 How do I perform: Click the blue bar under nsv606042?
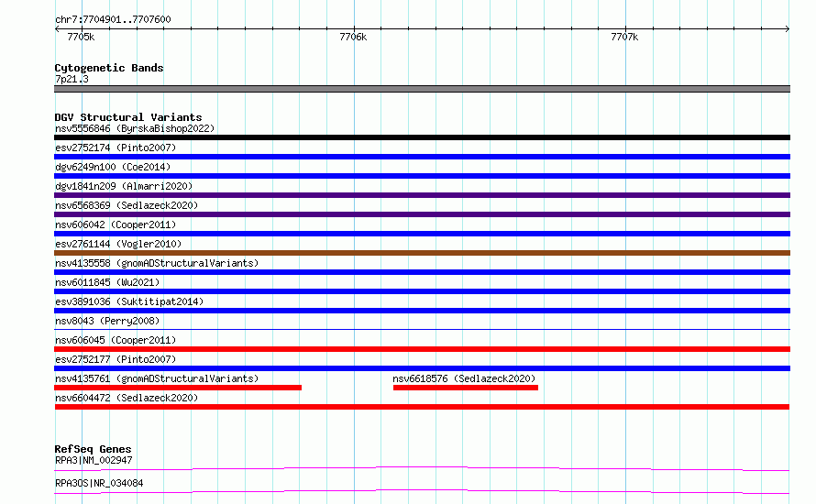pyautogui.click(x=422, y=234)
